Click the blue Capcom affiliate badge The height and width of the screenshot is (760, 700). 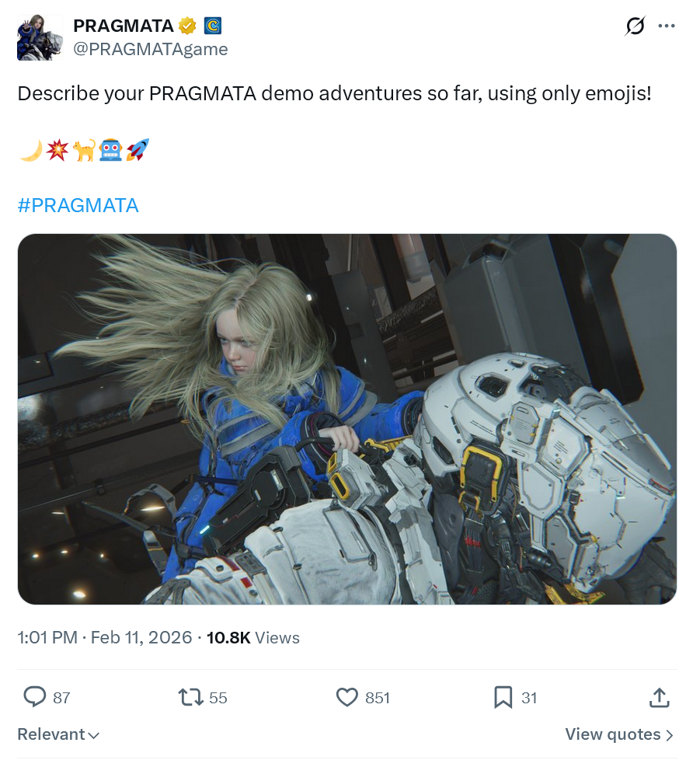pos(213,26)
